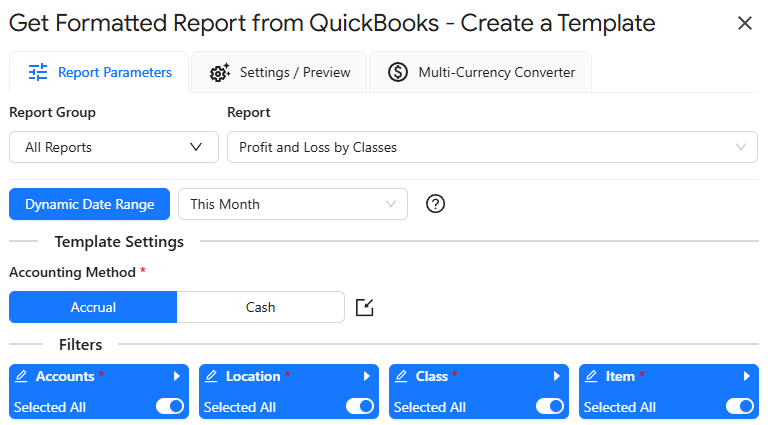Toggle Accounts Selected All switch
Viewport: 768px width, 425px height.
170,406
